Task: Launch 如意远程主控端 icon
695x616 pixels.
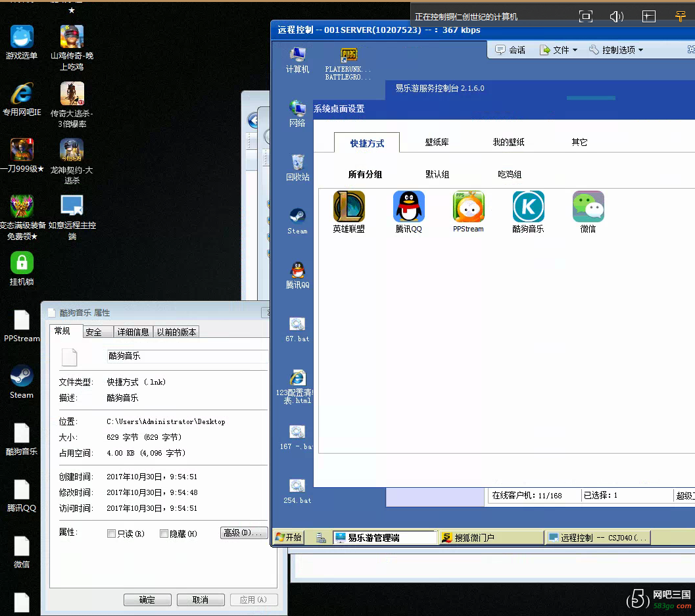Action: pyautogui.click(x=72, y=218)
